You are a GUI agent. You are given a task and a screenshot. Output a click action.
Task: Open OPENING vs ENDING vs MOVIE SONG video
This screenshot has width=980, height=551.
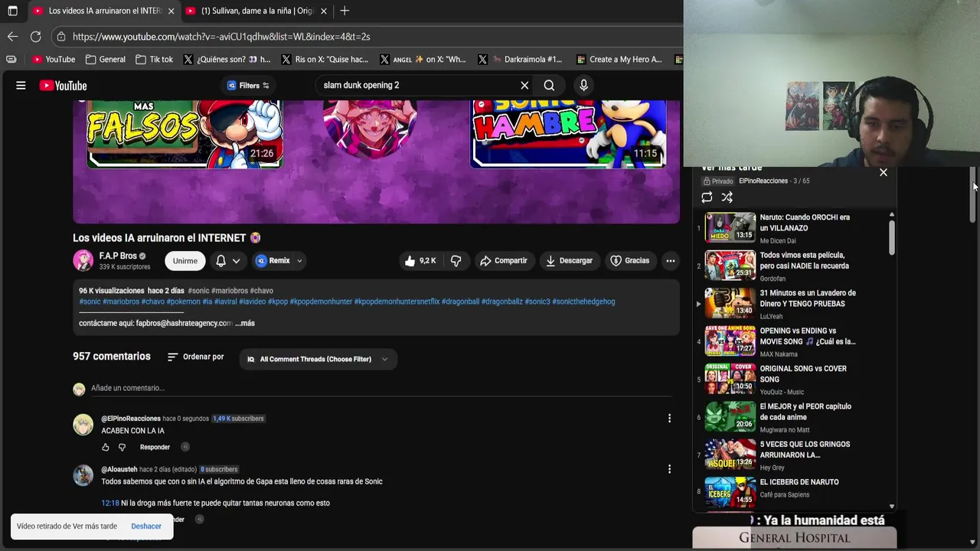795,341
